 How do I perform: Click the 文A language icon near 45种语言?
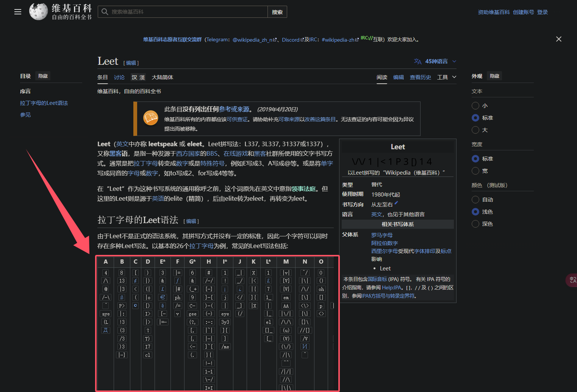tap(417, 61)
